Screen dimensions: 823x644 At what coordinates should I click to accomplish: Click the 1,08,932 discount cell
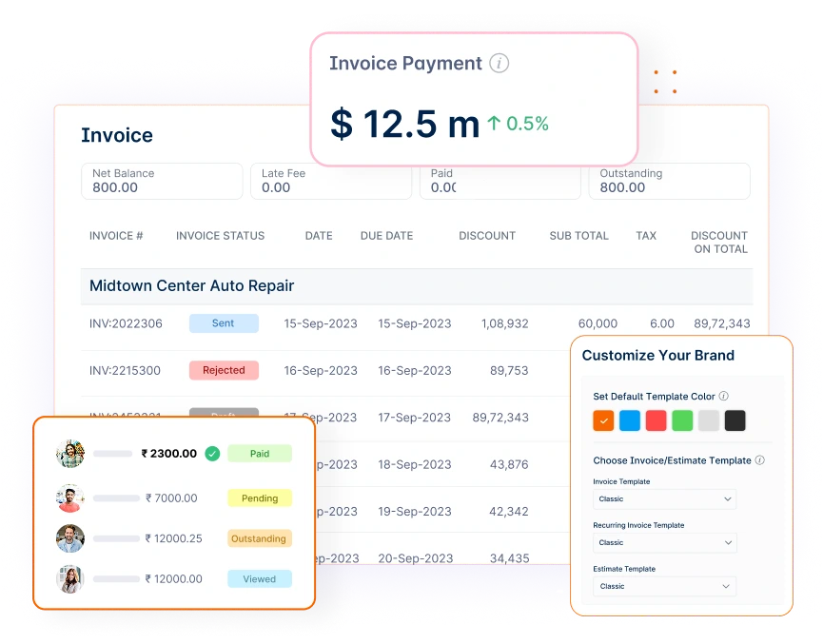(505, 323)
